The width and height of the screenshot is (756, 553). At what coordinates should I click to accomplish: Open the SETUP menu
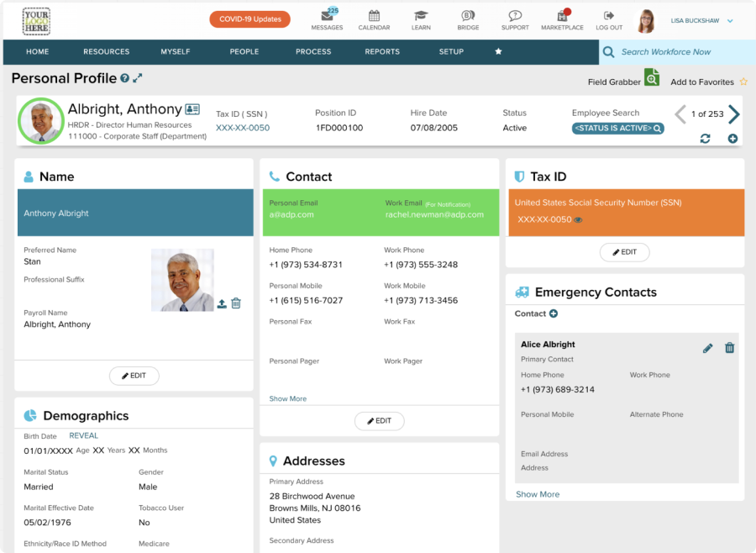point(451,51)
